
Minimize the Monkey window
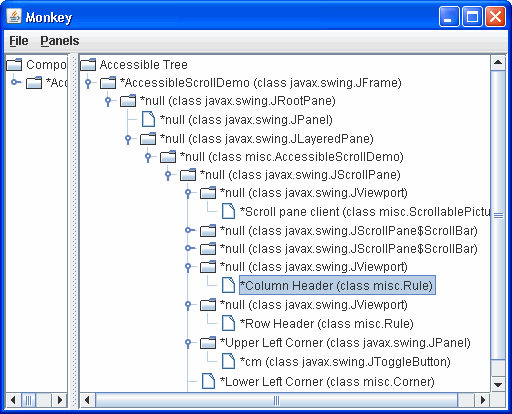click(x=449, y=17)
